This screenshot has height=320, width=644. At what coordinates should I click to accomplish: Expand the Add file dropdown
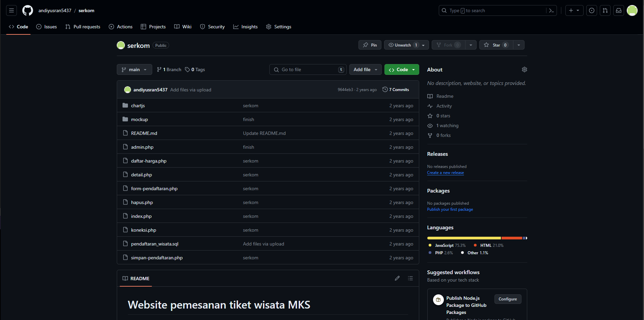pos(365,69)
